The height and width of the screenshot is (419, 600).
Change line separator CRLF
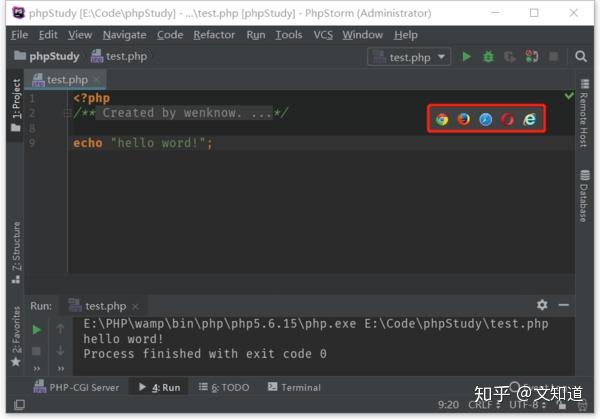click(484, 404)
